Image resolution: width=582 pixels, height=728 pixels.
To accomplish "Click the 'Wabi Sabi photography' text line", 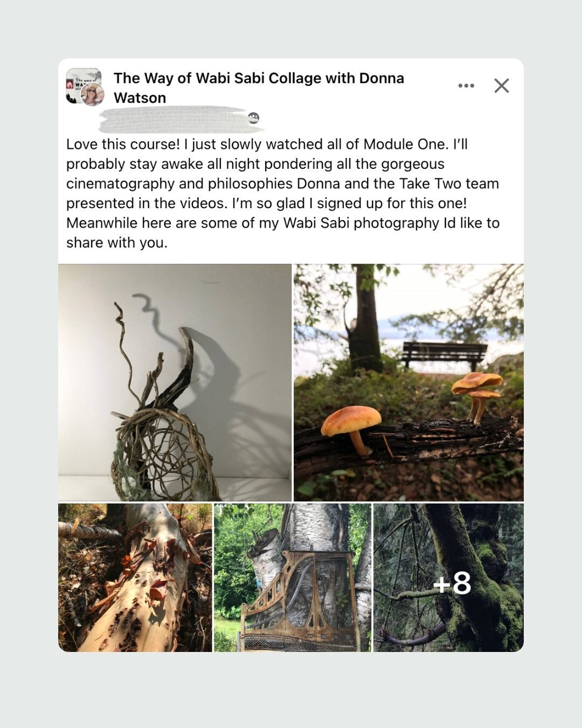I will (283, 223).
